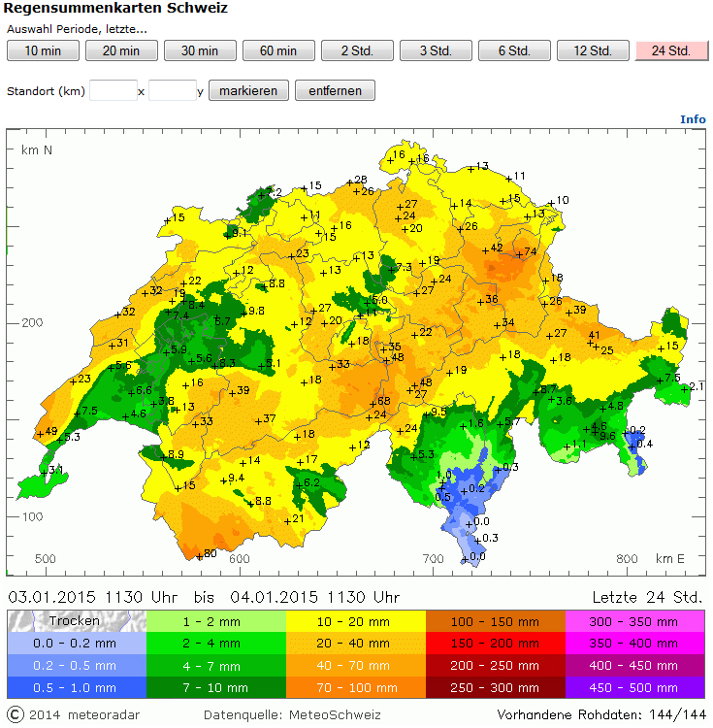Select the highlighted 24 Std. button
This screenshot has height=728, width=713.
pyautogui.click(x=671, y=50)
